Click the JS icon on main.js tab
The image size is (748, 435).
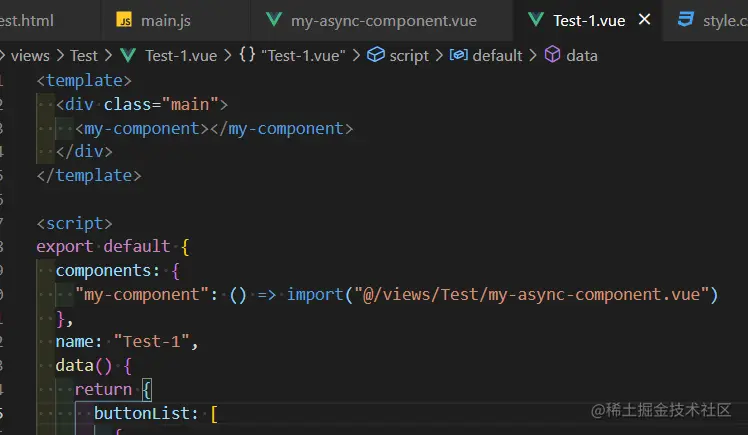point(124,20)
